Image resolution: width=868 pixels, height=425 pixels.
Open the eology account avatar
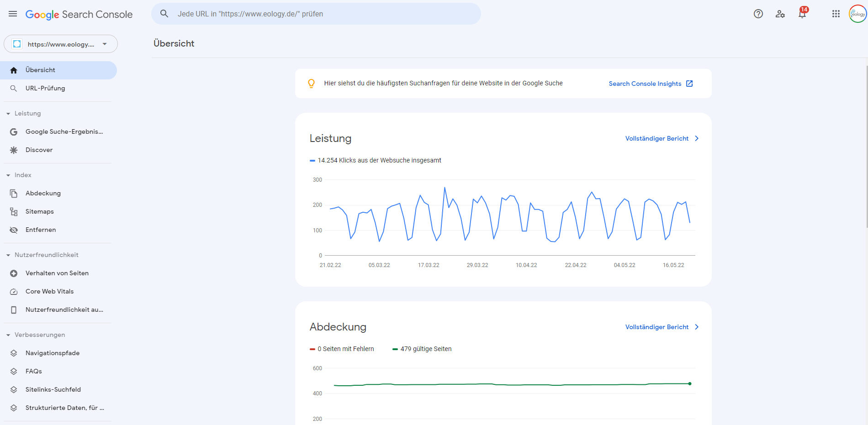point(857,14)
